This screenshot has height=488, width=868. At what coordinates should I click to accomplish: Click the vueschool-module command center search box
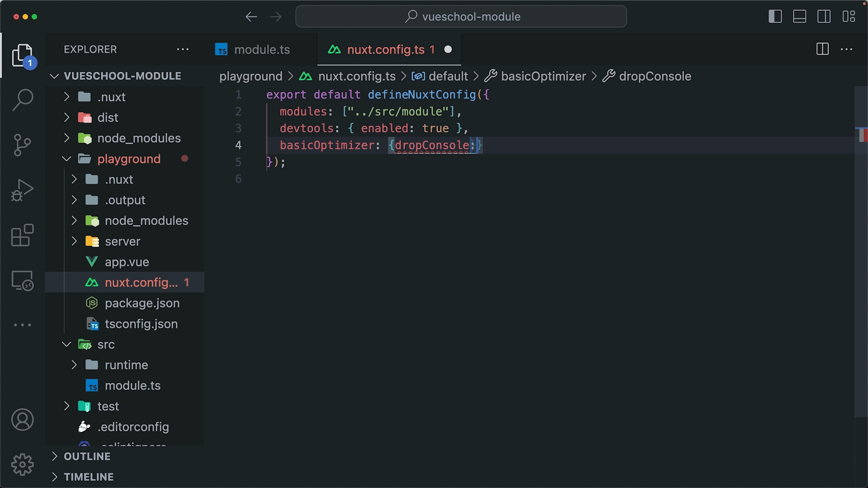(x=461, y=17)
